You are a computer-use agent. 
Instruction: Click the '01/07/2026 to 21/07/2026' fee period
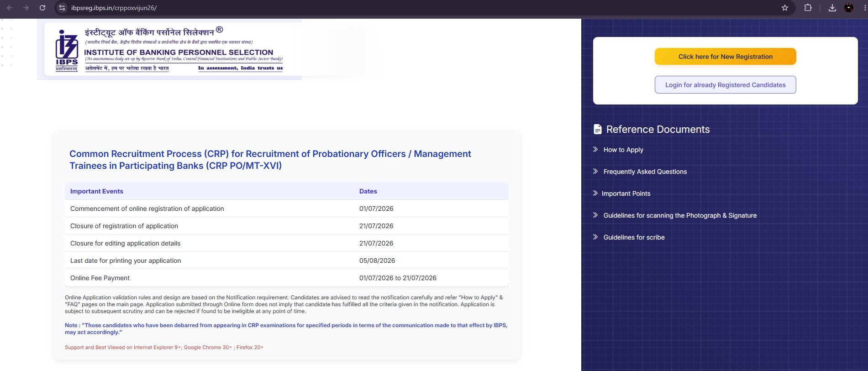[398, 278]
